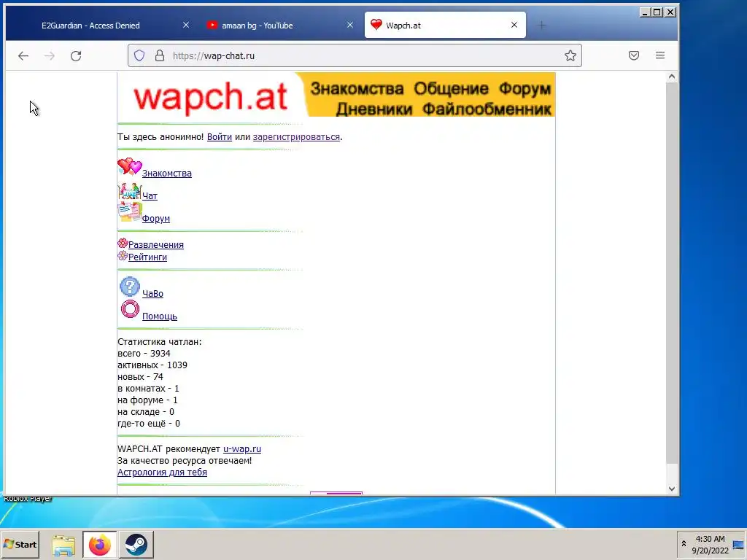Switch to the amaan bg - YouTube tab
Screen dimensions: 747x560
(258, 26)
